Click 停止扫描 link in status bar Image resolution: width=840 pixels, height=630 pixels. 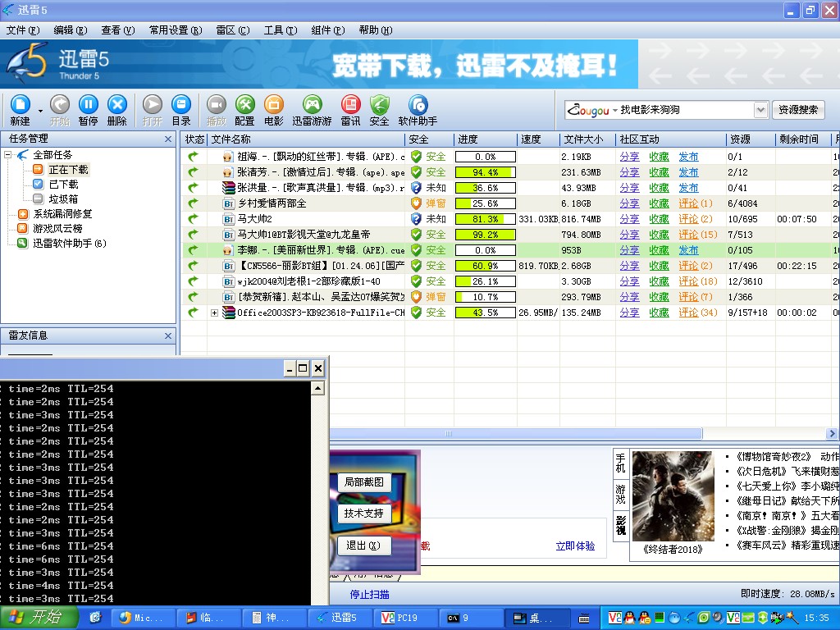pos(369,595)
